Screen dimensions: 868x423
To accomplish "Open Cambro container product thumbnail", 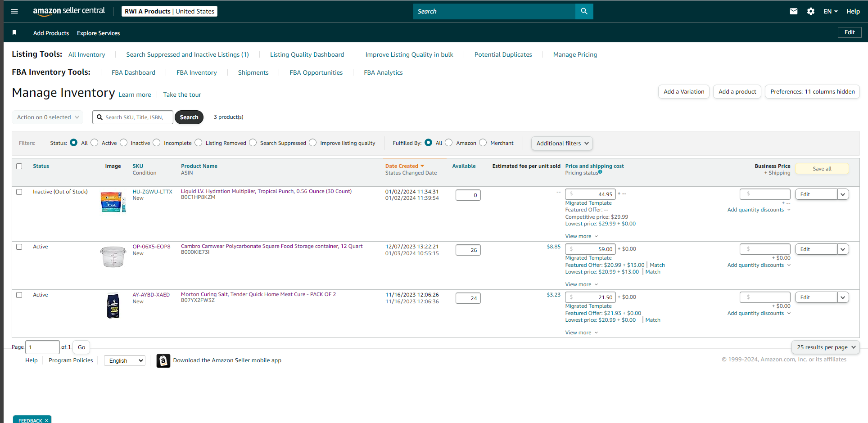I will [x=113, y=257].
